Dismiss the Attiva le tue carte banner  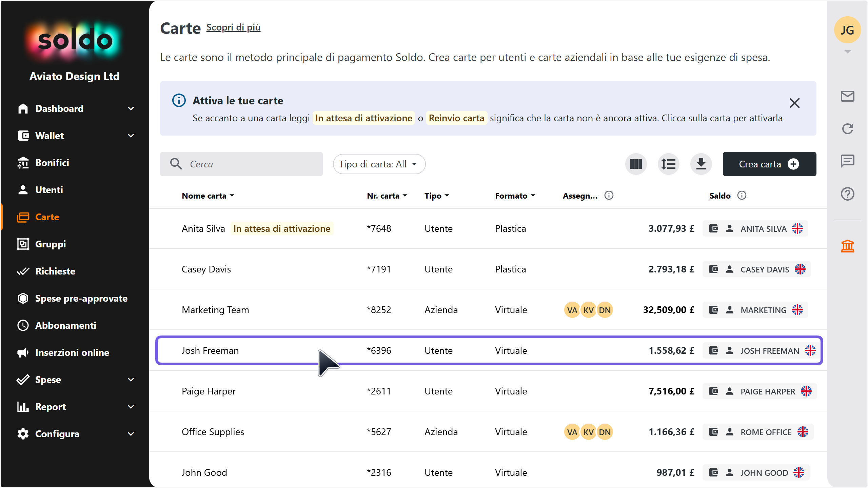click(x=794, y=103)
